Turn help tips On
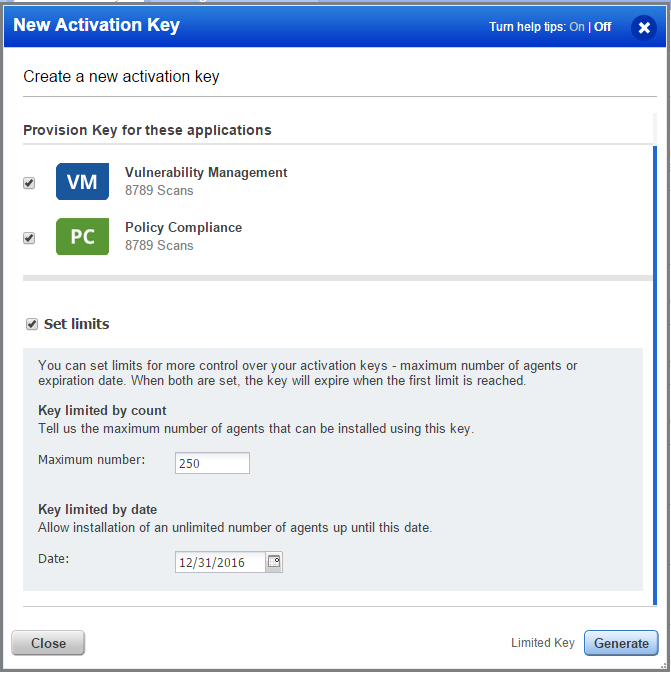Image resolution: width=671 pixels, height=673 pixels. click(577, 27)
